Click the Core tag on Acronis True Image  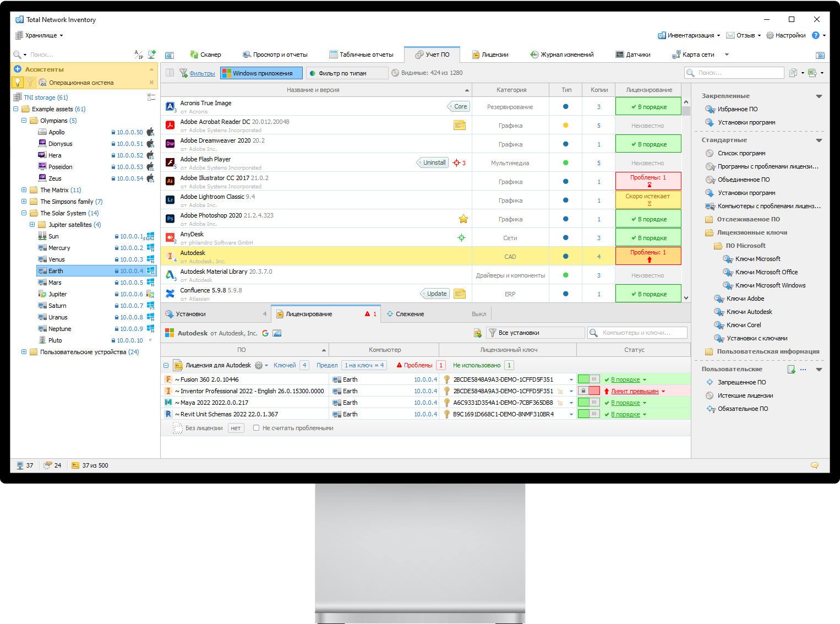tap(459, 106)
